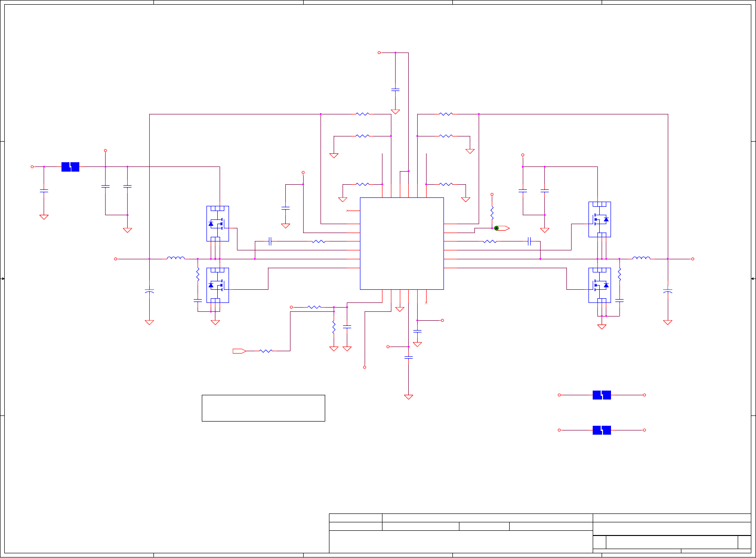
Task: Select the off-page connector beside green probe
Action: [503, 228]
